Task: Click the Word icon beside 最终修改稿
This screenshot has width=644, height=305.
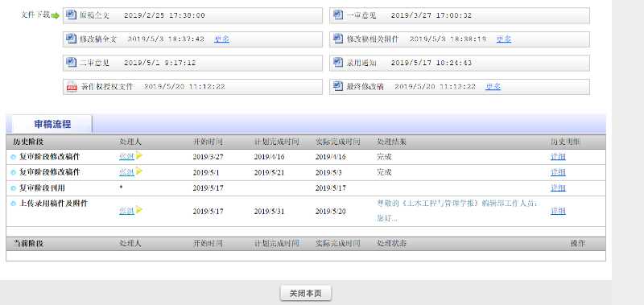Action: tap(338, 86)
